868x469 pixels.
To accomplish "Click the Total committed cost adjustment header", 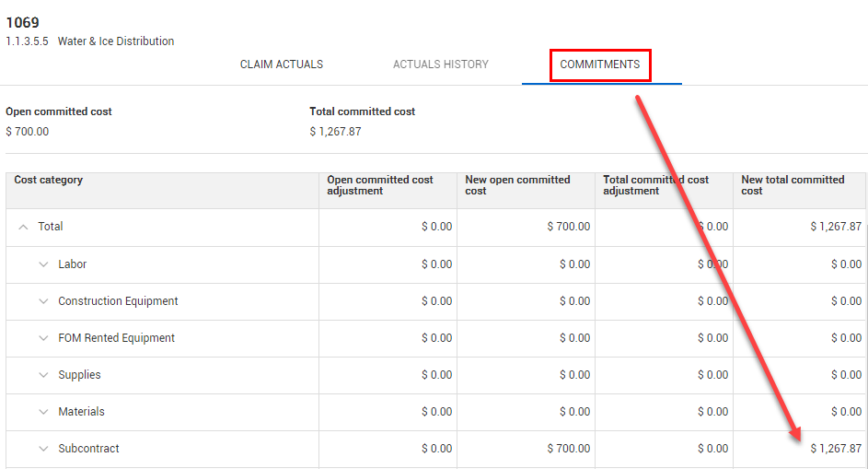I will (655, 185).
